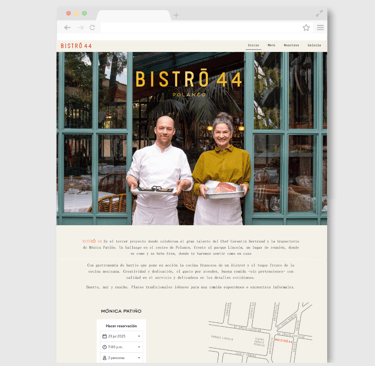Click the calendar icon in reservation widget
This screenshot has width=375, height=366.
(104, 336)
